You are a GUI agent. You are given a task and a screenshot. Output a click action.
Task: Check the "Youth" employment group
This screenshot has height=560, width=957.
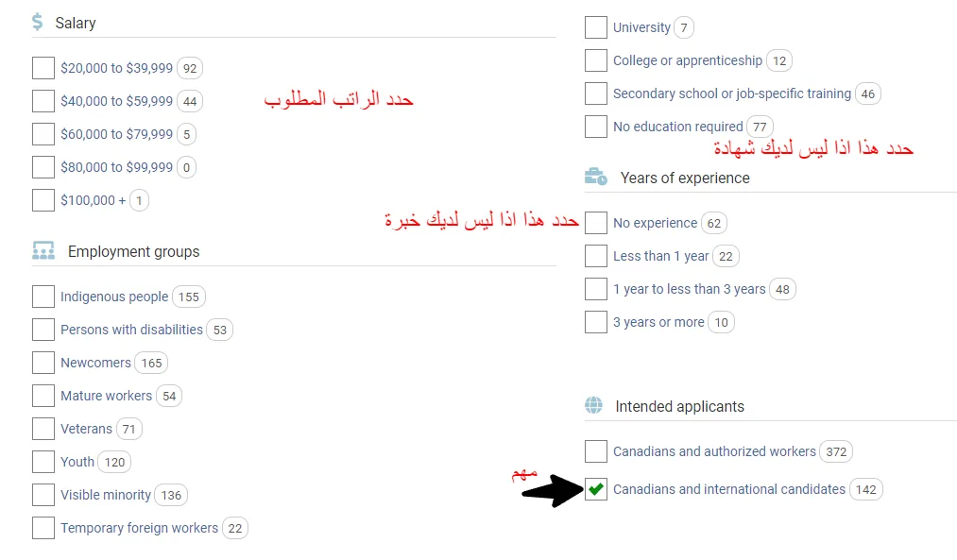(x=43, y=461)
